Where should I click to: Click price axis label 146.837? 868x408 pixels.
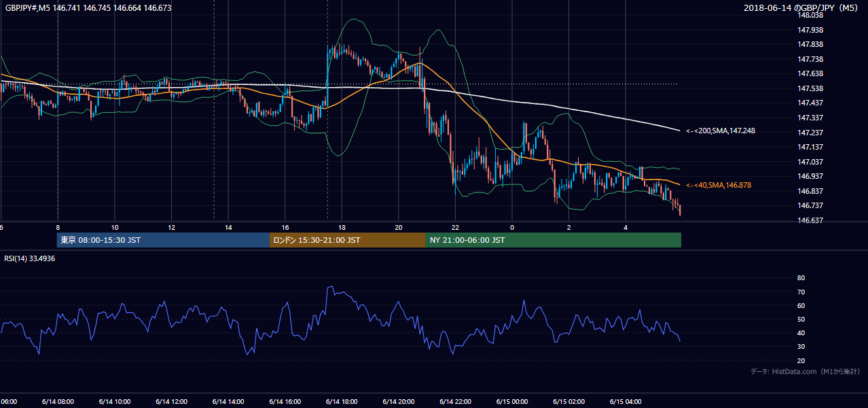(x=811, y=191)
